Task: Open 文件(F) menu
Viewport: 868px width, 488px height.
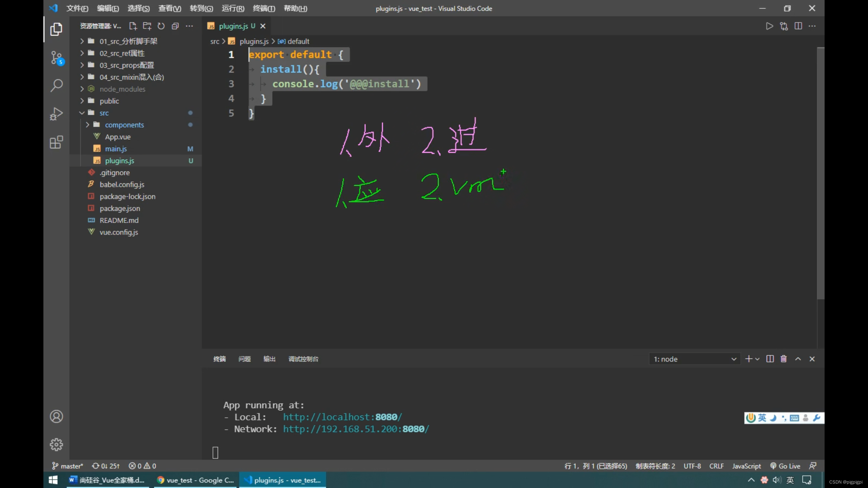Action: (x=77, y=8)
